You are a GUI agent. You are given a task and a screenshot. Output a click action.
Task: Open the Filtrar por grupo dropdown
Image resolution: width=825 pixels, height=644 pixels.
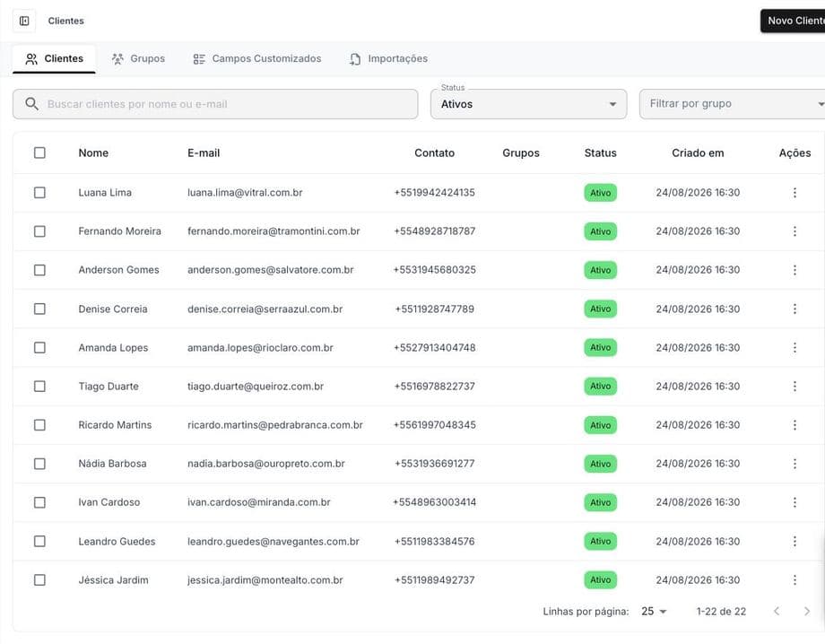click(732, 104)
